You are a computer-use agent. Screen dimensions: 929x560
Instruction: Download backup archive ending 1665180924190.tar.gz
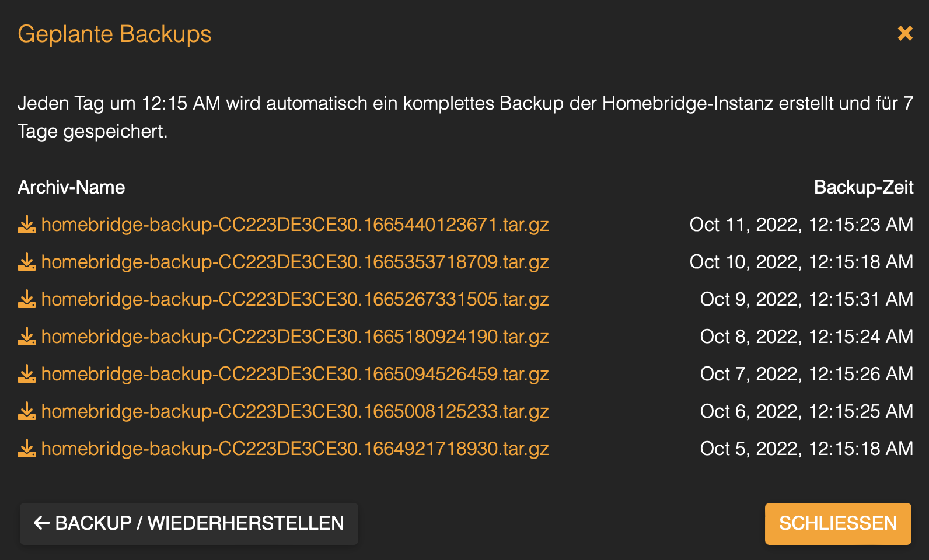pos(295,337)
